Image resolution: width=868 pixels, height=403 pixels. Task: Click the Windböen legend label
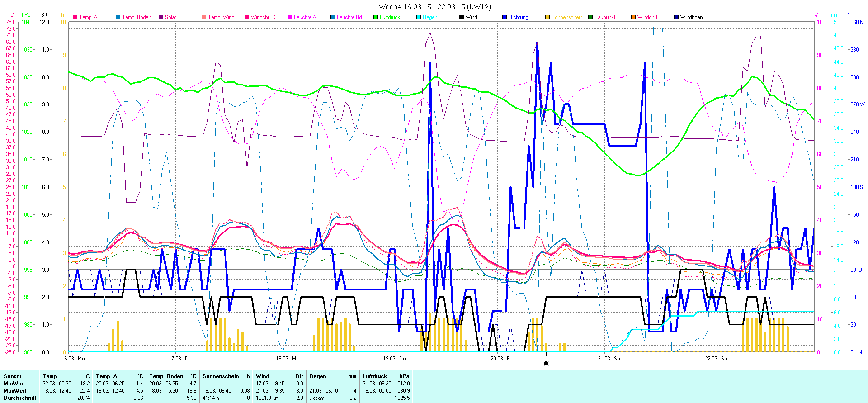point(691,17)
